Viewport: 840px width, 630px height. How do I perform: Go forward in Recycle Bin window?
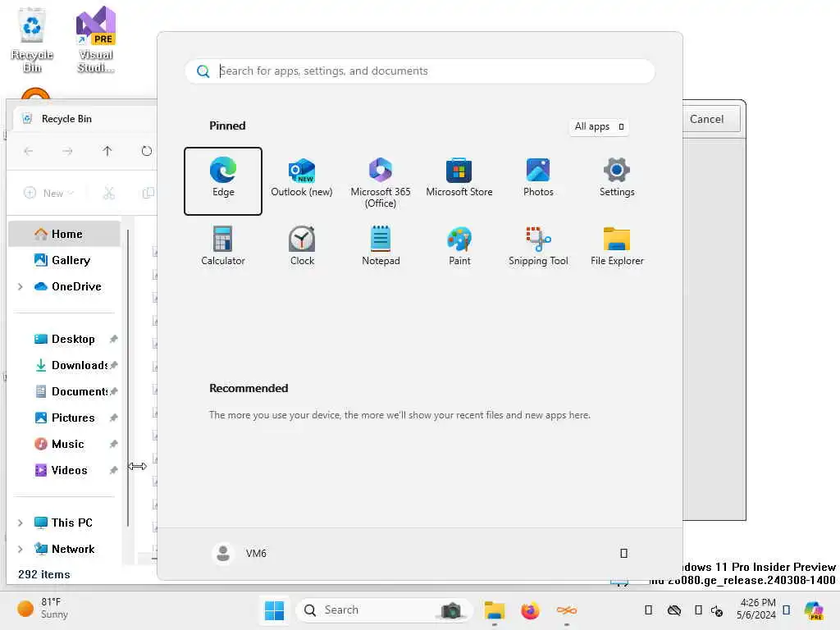67,151
